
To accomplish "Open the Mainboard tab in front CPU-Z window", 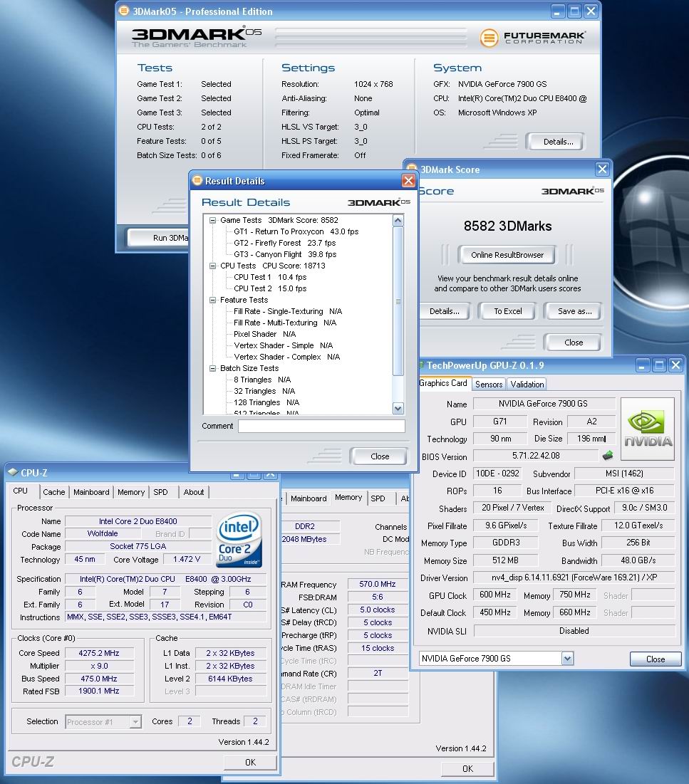I will 91,492.
